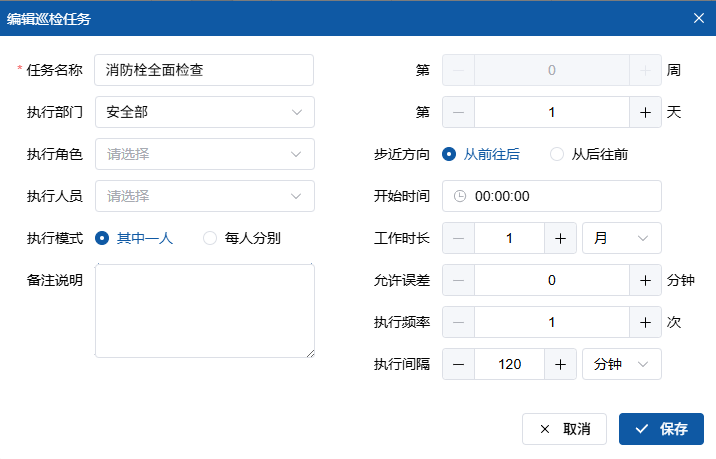Increase 执行频率 with plus button
This screenshot has width=716, height=459.
(645, 322)
